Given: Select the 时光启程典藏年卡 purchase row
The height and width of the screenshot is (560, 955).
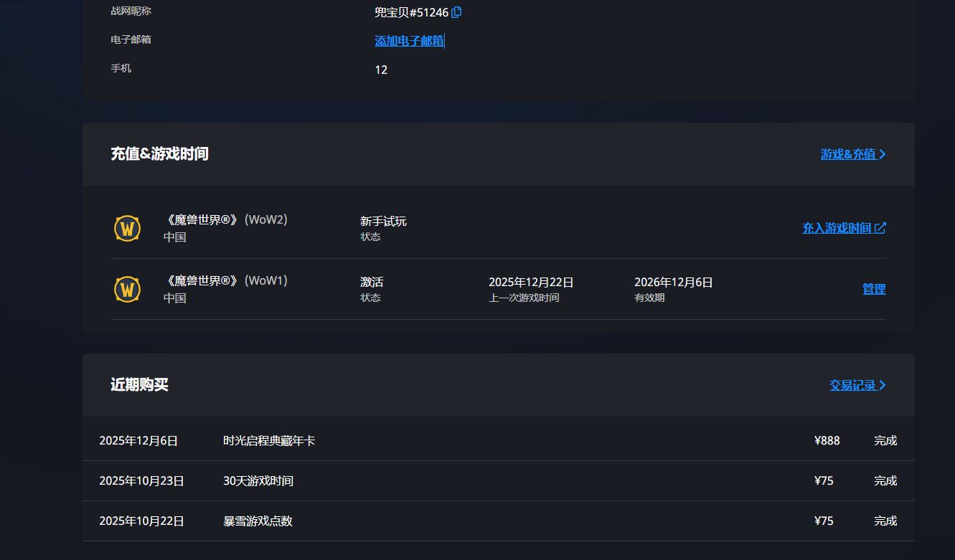Looking at the screenshot, I should pos(269,440).
